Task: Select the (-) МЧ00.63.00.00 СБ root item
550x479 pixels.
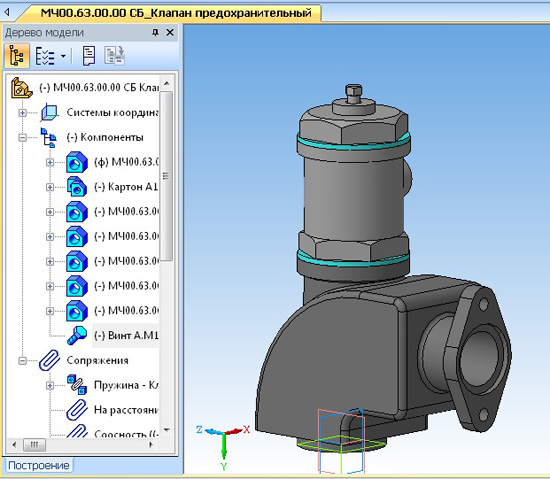Action: pyautogui.click(x=99, y=88)
